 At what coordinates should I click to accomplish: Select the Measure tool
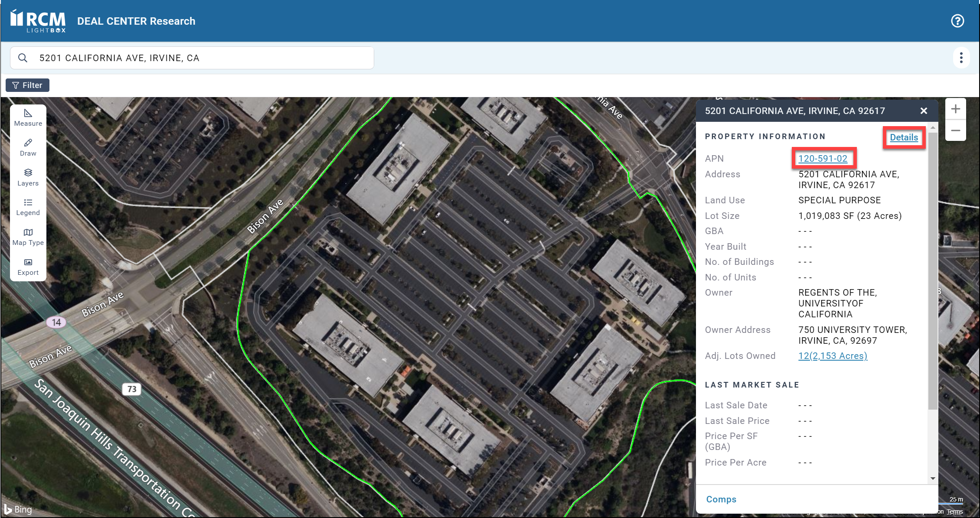coord(28,117)
